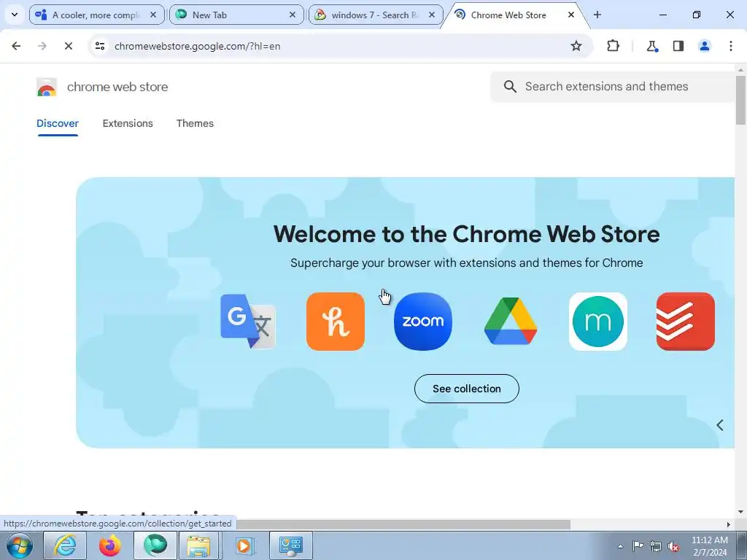
Task: Click the vertical scrollbar thumb
Action: pos(740,100)
